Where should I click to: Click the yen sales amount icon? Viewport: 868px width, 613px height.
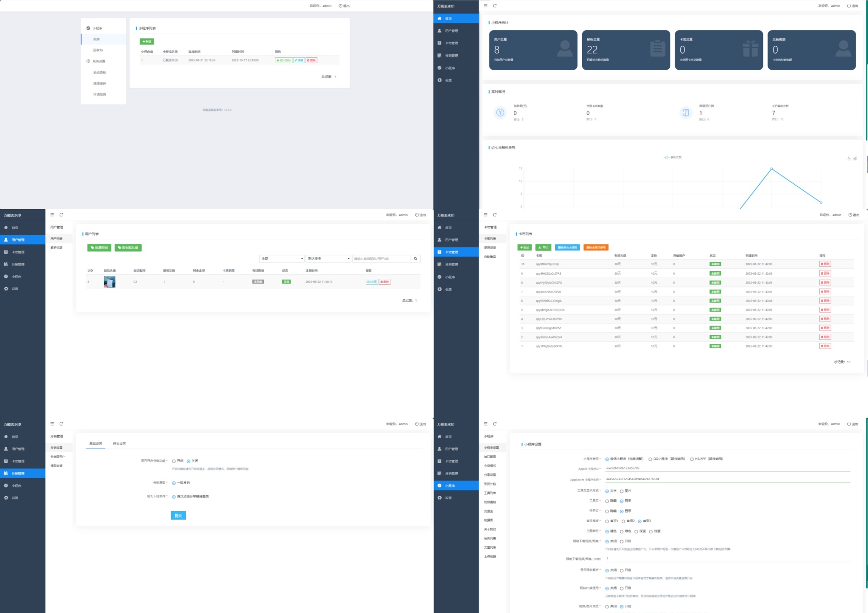pyautogui.click(x=500, y=112)
